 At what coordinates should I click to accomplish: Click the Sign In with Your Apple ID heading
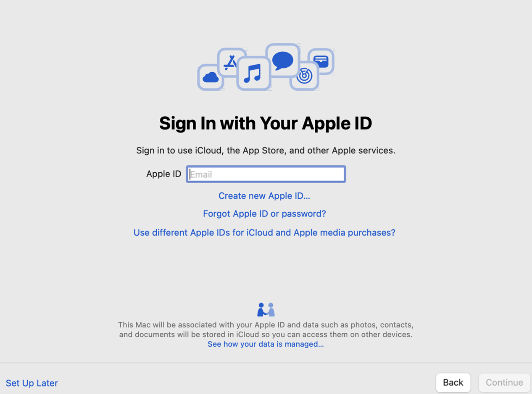(266, 123)
